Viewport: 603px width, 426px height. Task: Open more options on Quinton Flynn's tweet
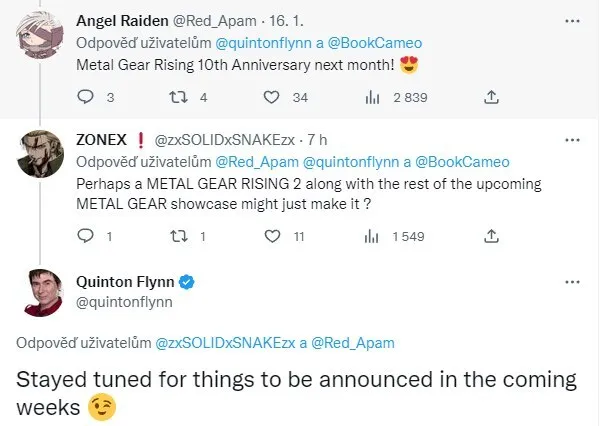pos(570,282)
